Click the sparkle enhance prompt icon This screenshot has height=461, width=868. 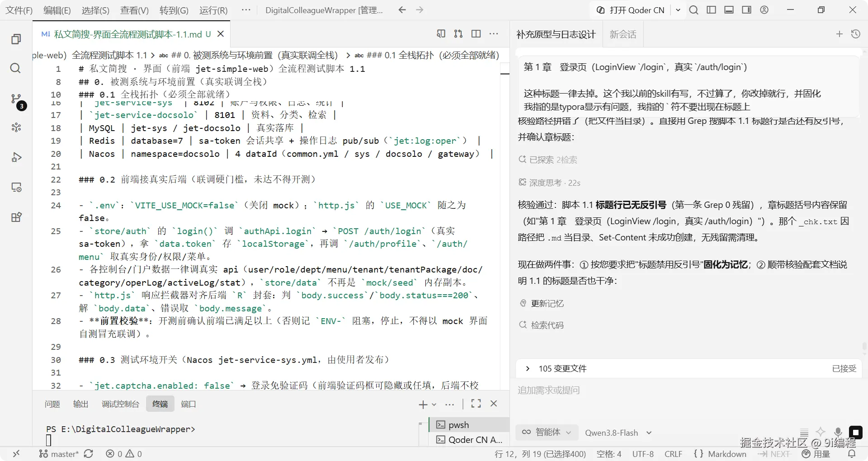click(821, 432)
